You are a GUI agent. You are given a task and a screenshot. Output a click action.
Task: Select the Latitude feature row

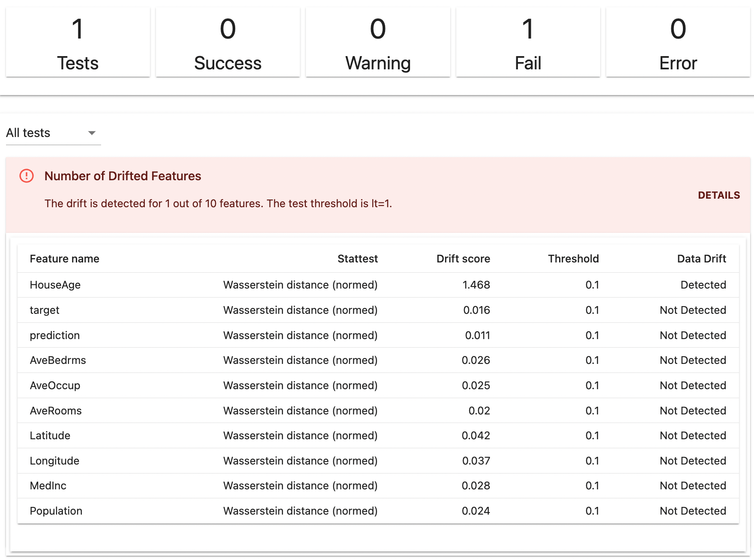pyautogui.click(x=378, y=436)
